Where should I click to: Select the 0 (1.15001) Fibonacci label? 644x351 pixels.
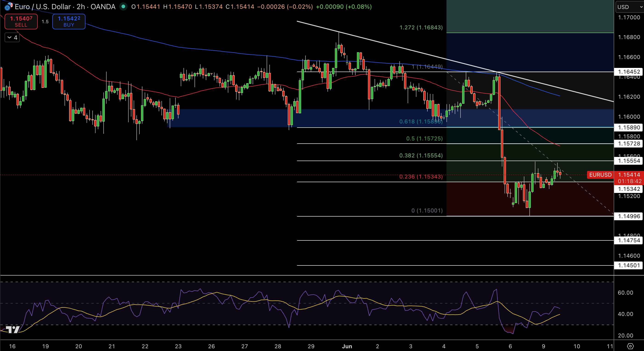427,211
